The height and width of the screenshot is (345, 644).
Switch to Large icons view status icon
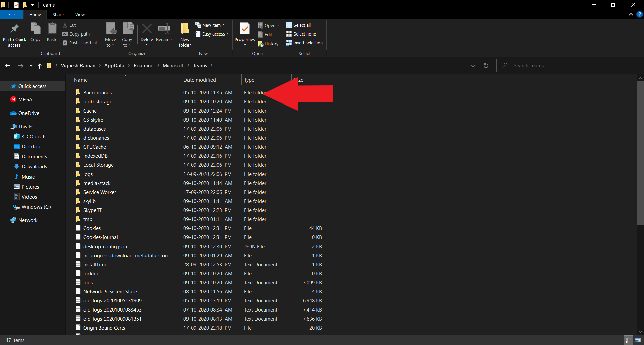pyautogui.click(x=637, y=340)
